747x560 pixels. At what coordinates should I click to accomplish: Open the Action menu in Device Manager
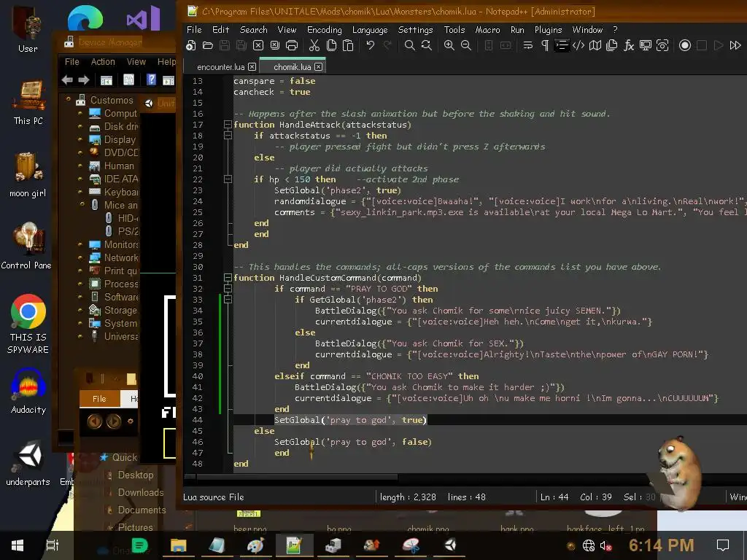tap(103, 62)
